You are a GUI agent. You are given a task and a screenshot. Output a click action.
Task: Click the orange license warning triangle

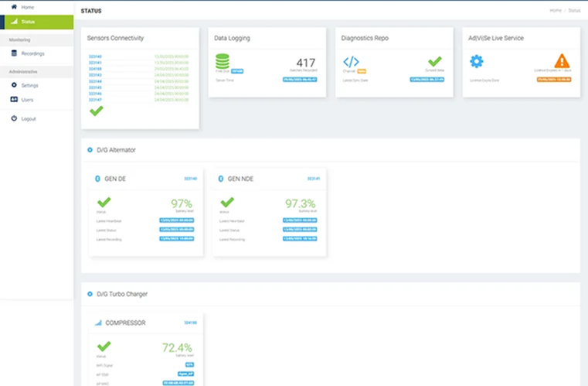562,60
